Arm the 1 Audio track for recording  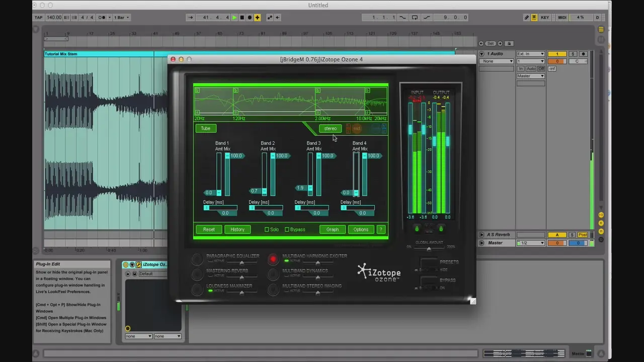coord(583,54)
